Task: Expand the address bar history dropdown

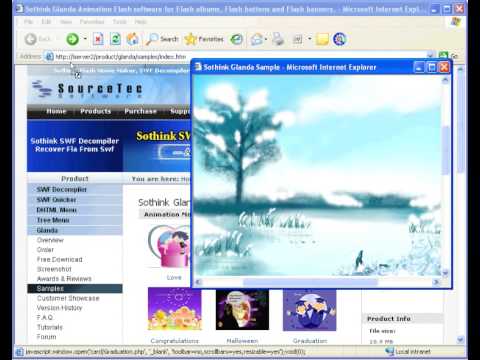Action: tap(430, 55)
